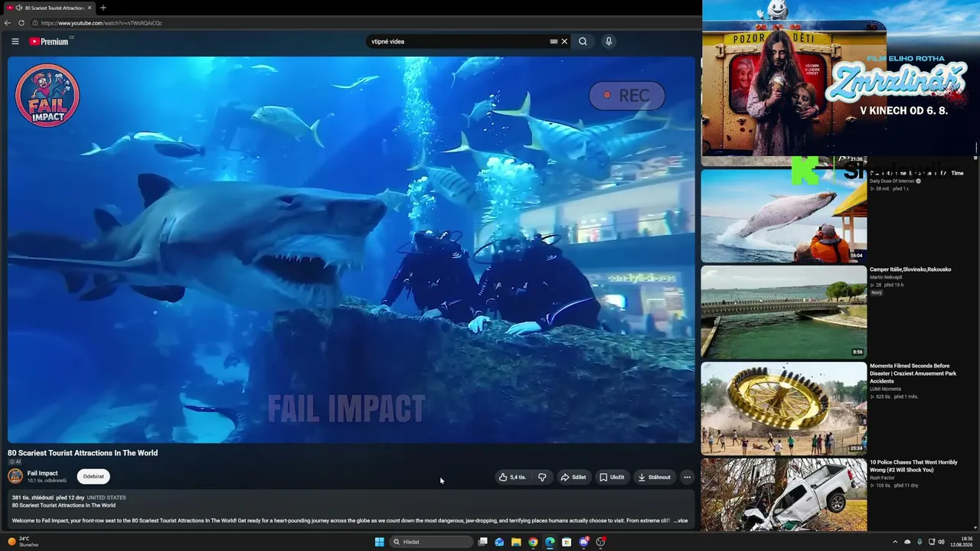This screenshot has height=551, width=980.
Task: Click the Fail Impact logo on the video
Action: click(x=47, y=96)
